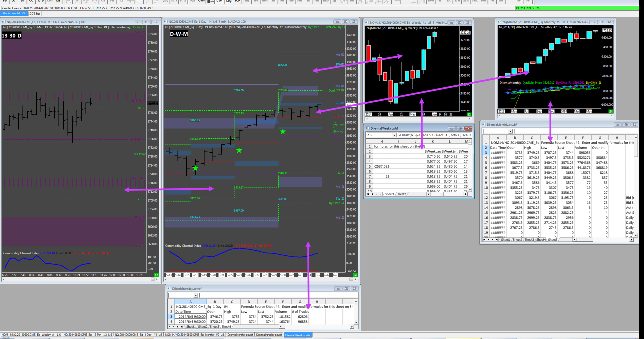The width and height of the screenshot is (644, 339).
Task: Click the CVW toolbar button
Action: (x=201, y=1)
